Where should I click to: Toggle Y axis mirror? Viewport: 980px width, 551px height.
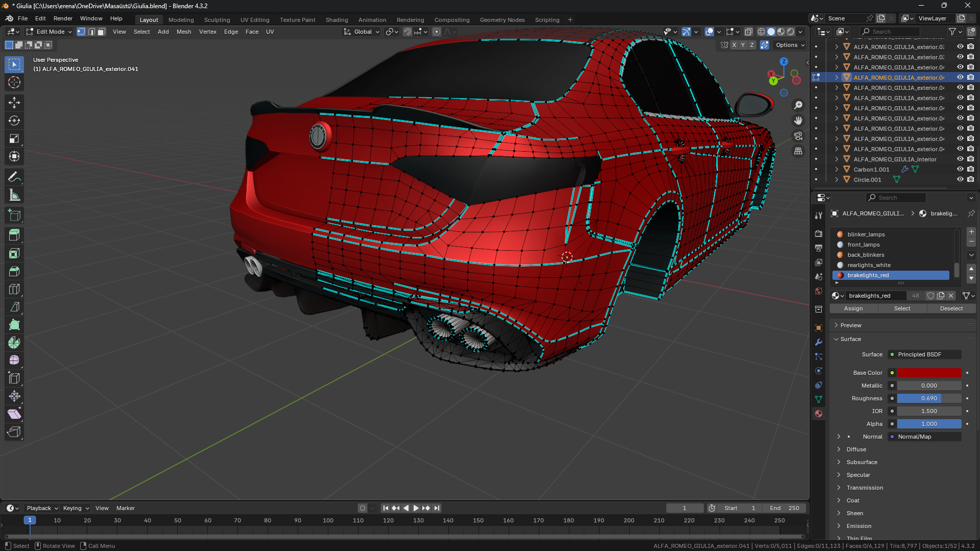743,45
